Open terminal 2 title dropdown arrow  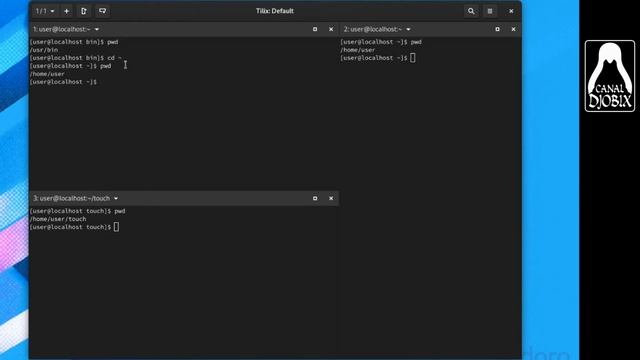click(408, 29)
